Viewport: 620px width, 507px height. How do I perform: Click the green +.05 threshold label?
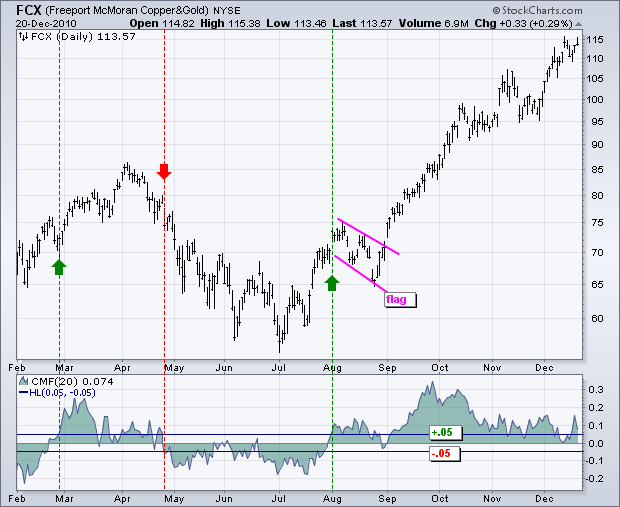446,432
